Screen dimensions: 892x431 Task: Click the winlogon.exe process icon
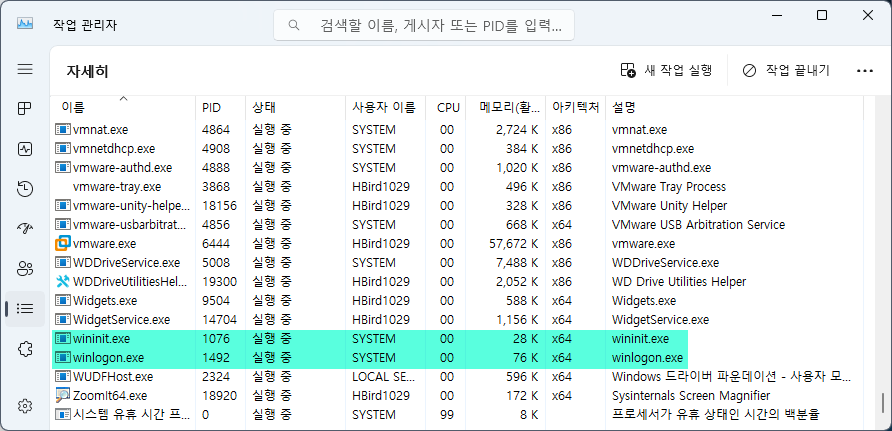tap(63, 358)
